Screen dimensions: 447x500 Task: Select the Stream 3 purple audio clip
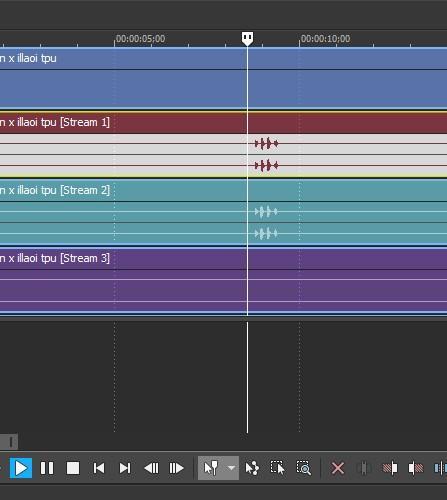pos(223,281)
